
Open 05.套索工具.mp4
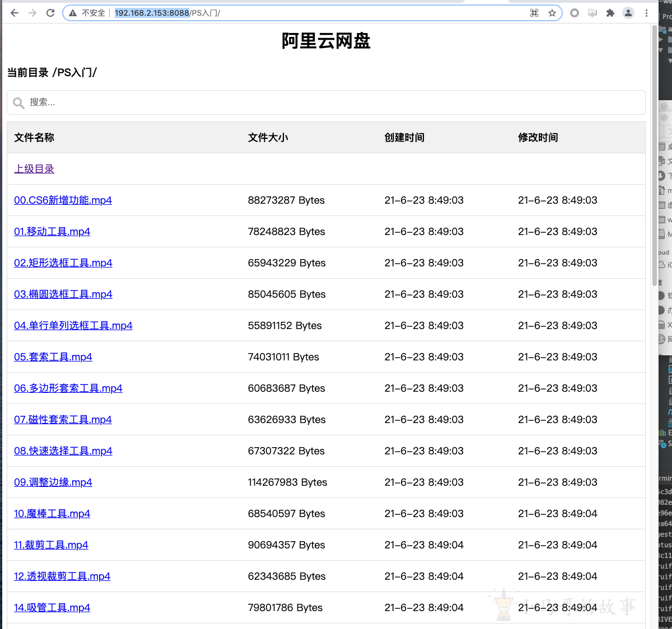tap(53, 357)
